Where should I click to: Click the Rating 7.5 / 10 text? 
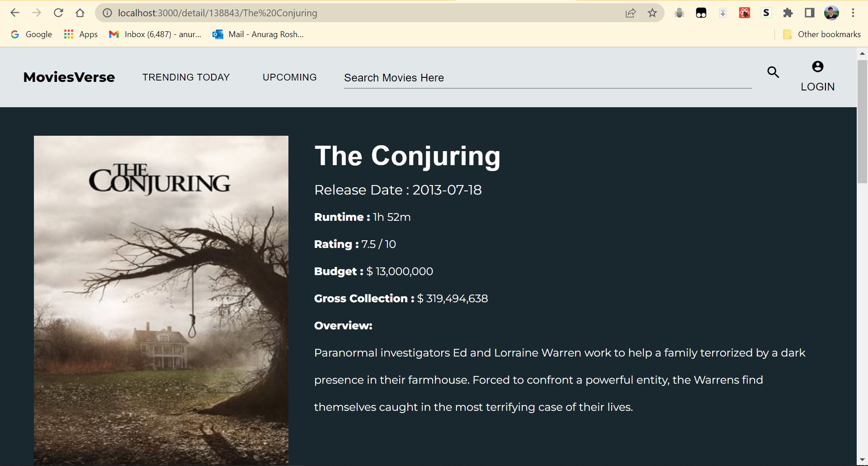(355, 244)
